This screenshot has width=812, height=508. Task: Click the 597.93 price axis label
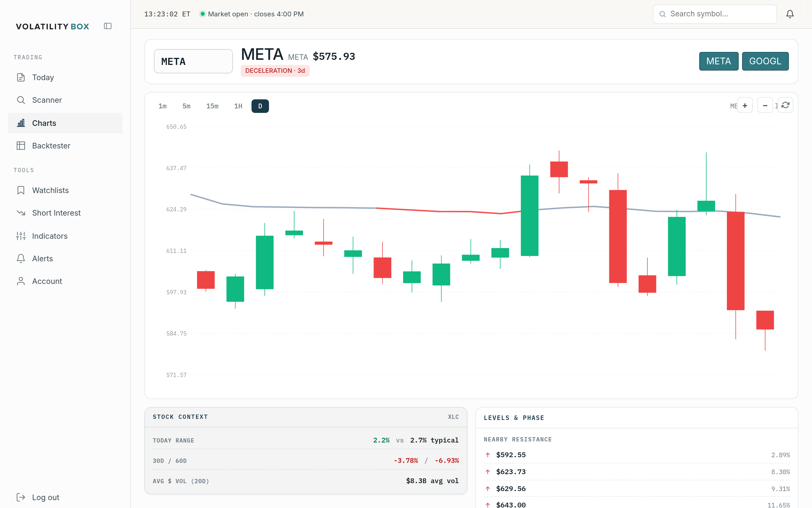pyautogui.click(x=176, y=292)
